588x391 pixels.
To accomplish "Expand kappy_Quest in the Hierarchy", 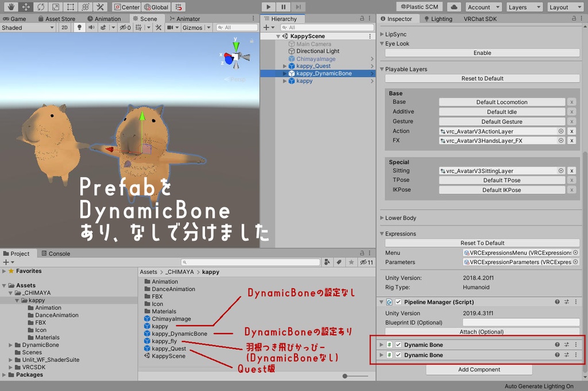I will pyautogui.click(x=285, y=66).
